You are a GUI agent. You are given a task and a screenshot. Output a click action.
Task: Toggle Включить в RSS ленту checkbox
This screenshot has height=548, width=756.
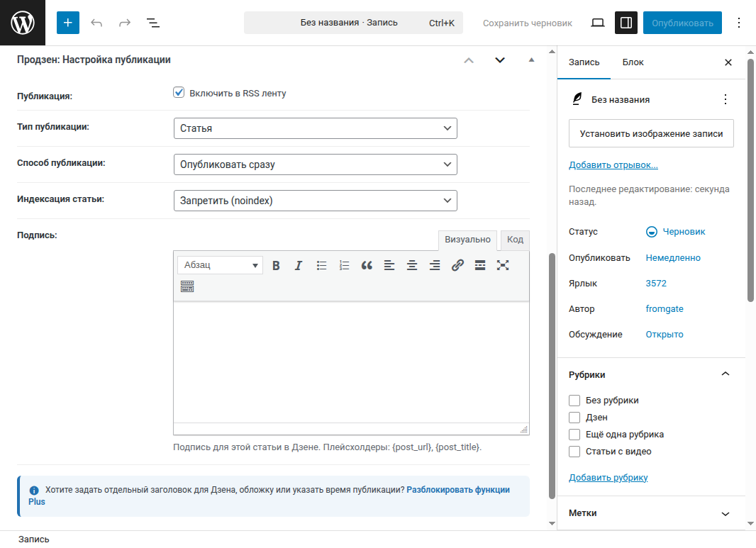(179, 93)
